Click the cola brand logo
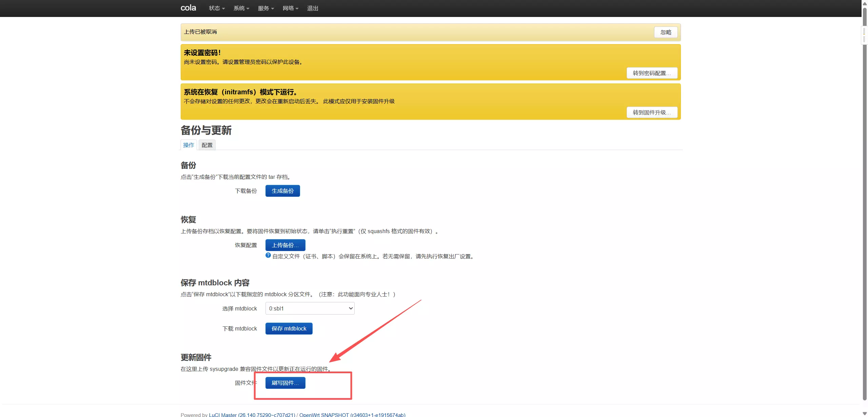This screenshot has width=868, height=417. pos(188,8)
